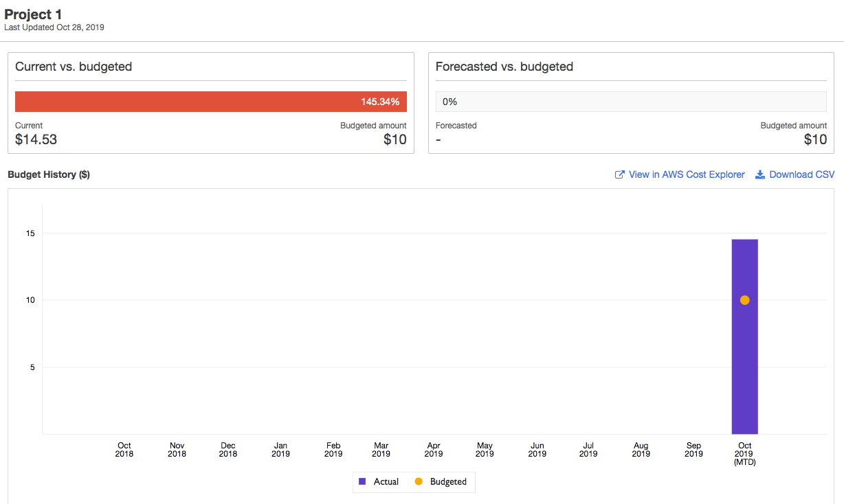Click the 0% forecasted progress bar
This screenshot has width=844, height=504.
[631, 102]
